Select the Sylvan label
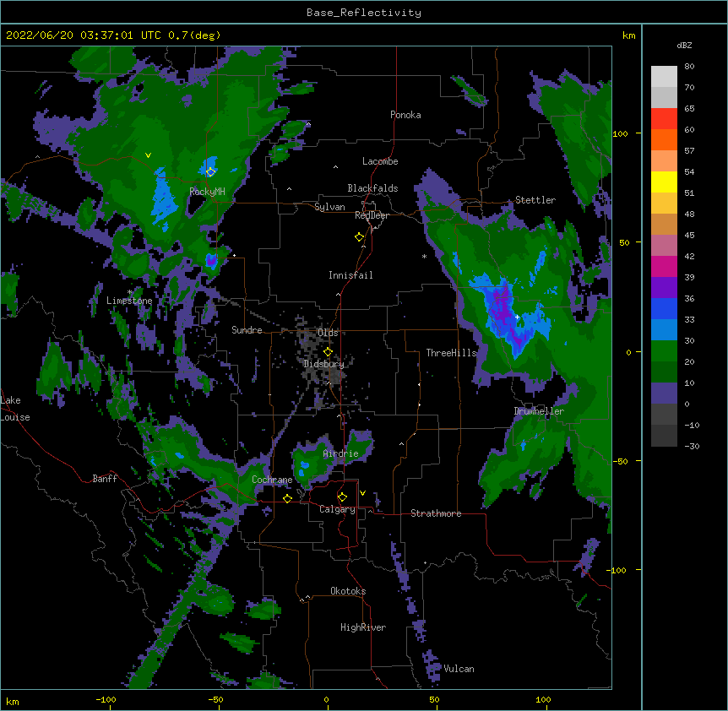This screenshot has width=728, height=711. (x=329, y=207)
